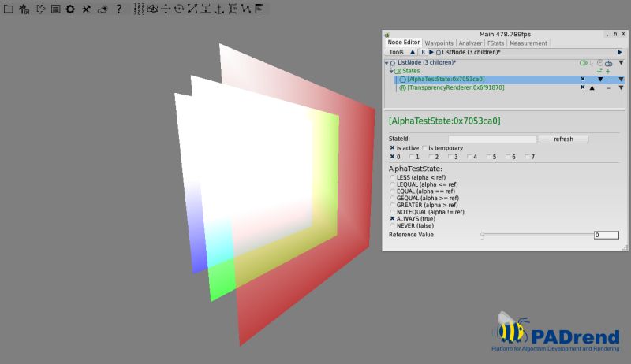Click the scene tree tool icon beside the folder
Screen dimensions: 631x364
pyautogui.click(x=24, y=9)
